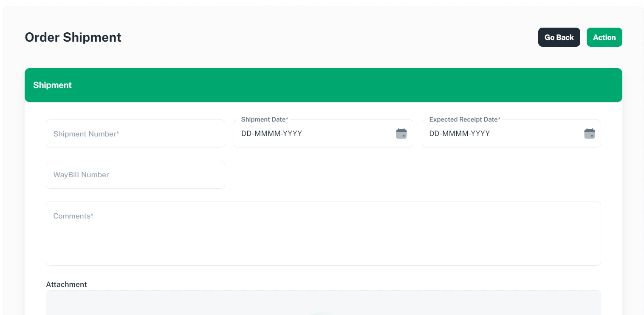
Task: Open the Expected Receipt Date calendar icon
Action: coord(589,133)
